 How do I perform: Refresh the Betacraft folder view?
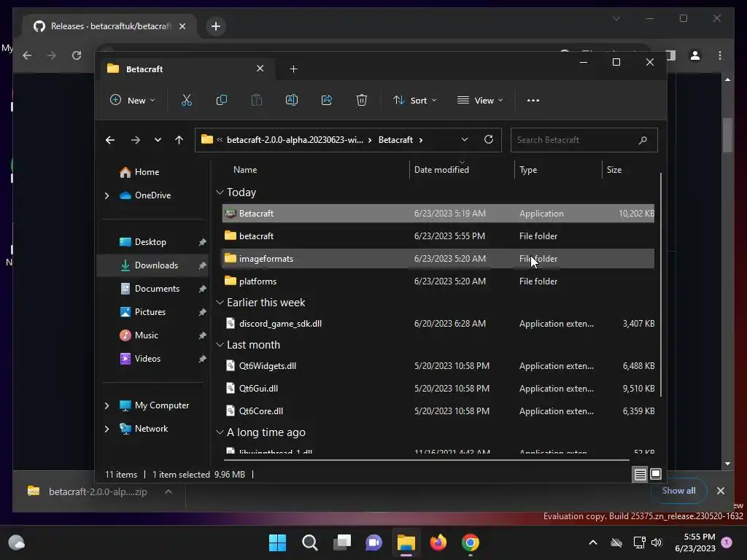pyautogui.click(x=488, y=139)
